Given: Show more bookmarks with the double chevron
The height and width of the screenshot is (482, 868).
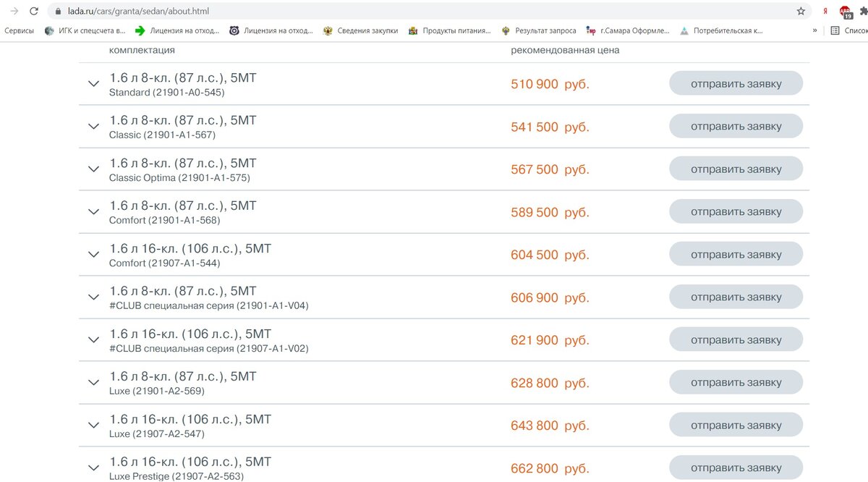Looking at the screenshot, I should click(x=815, y=30).
